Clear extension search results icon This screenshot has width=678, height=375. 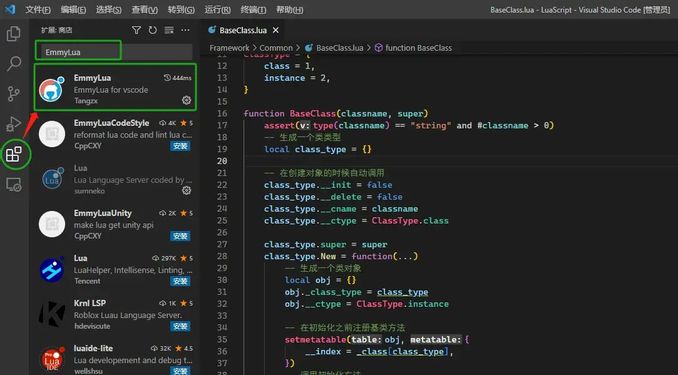click(x=169, y=30)
